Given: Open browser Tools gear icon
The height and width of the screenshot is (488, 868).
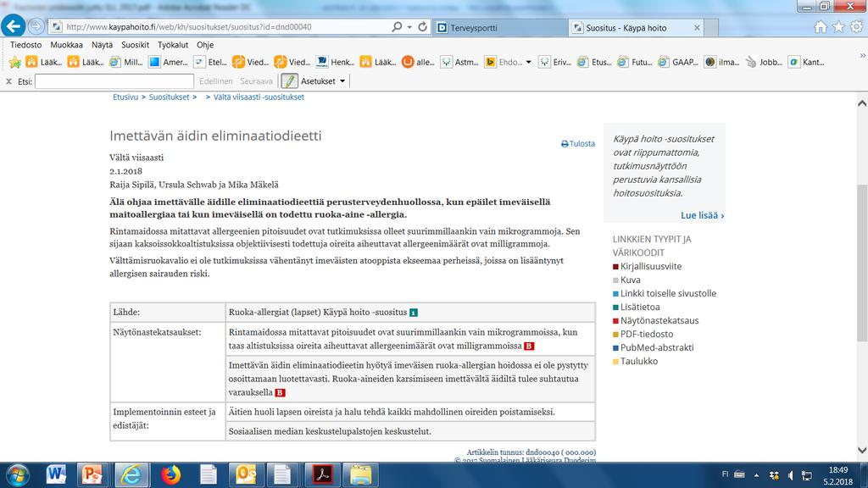Looking at the screenshot, I should (857, 26).
